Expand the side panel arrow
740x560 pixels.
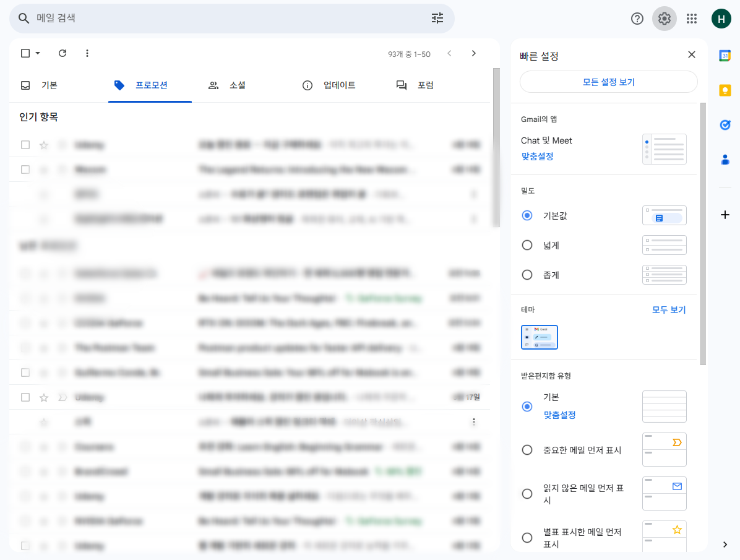pyautogui.click(x=725, y=545)
